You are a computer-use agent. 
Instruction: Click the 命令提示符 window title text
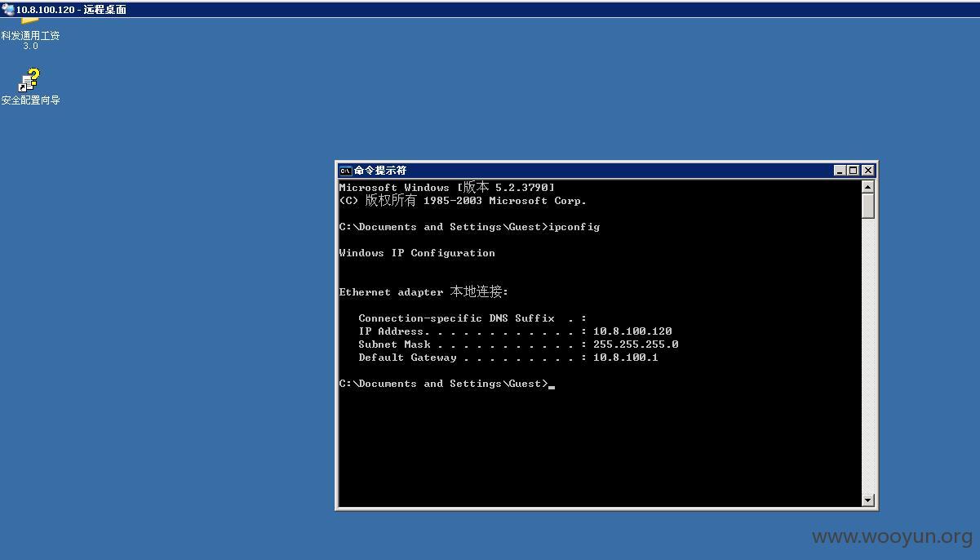[x=380, y=171]
